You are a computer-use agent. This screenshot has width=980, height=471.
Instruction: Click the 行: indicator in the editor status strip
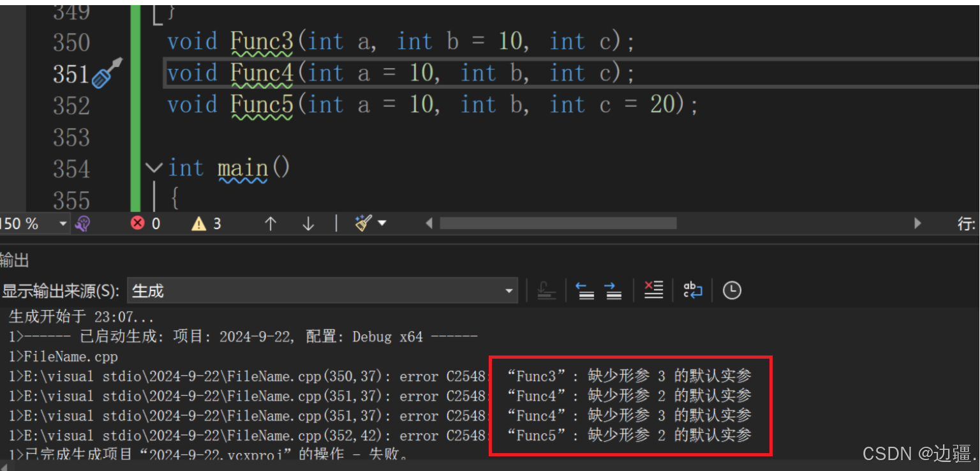click(x=967, y=224)
